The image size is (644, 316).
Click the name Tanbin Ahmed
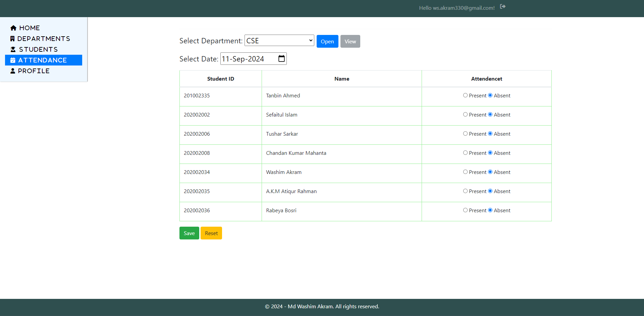click(283, 96)
